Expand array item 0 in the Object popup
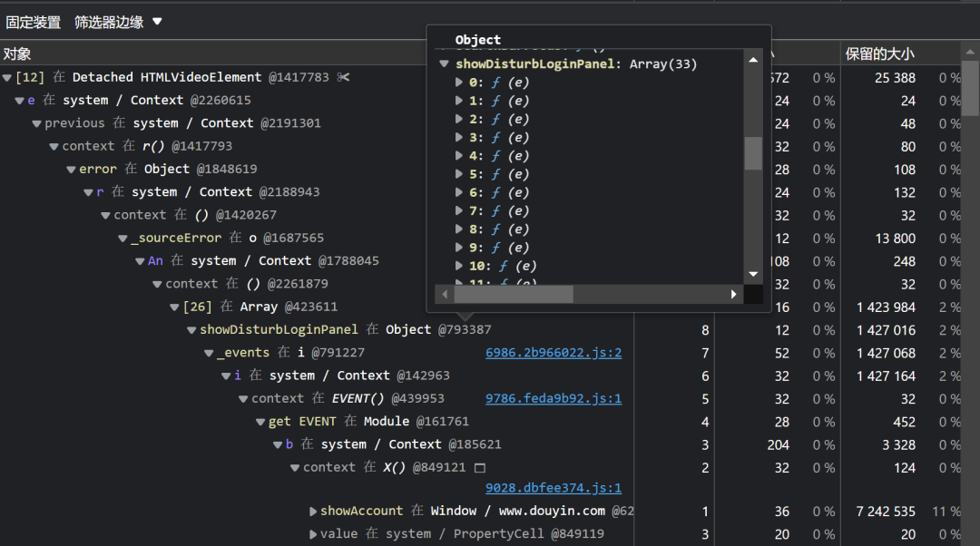The image size is (980, 546). [x=459, y=82]
